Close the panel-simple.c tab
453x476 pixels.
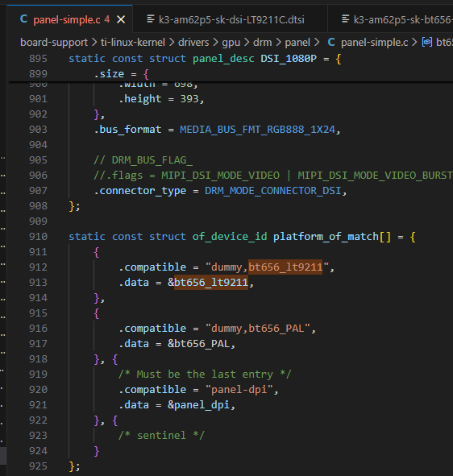[121, 19]
